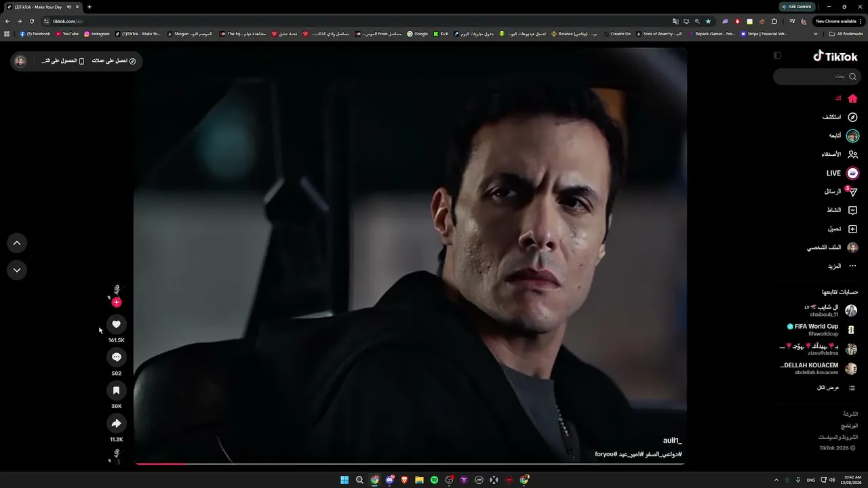The image size is (868, 488).
Task: Open a new browser tab
Action: pyautogui.click(x=90, y=7)
